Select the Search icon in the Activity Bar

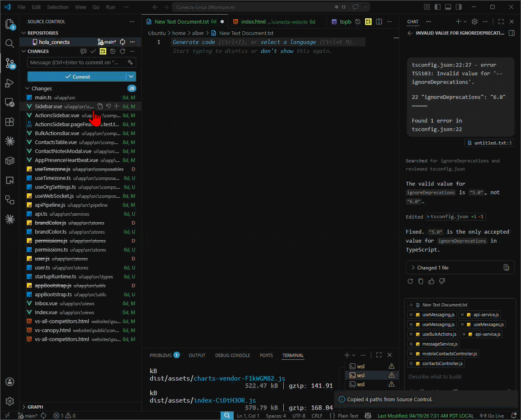pos(10,44)
